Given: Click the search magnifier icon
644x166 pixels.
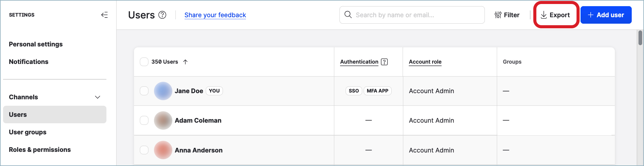Looking at the screenshot, I should (348, 15).
